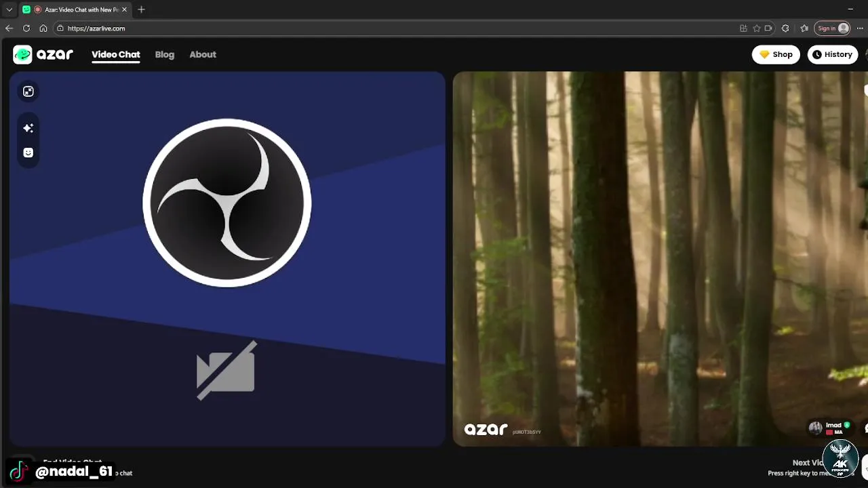Toggle the crossed-out camera icon
Viewport: 868px width, 488px height.
point(226,370)
